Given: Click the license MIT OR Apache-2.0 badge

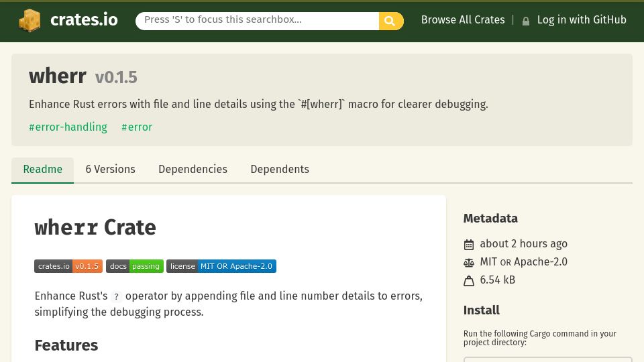Looking at the screenshot, I should click(221, 266).
